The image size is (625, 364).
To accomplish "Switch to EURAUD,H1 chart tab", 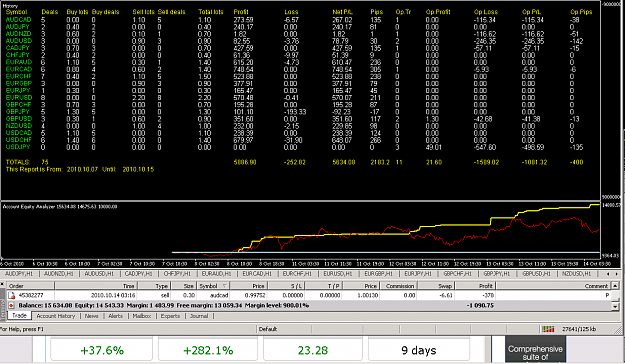I will pos(217,274).
